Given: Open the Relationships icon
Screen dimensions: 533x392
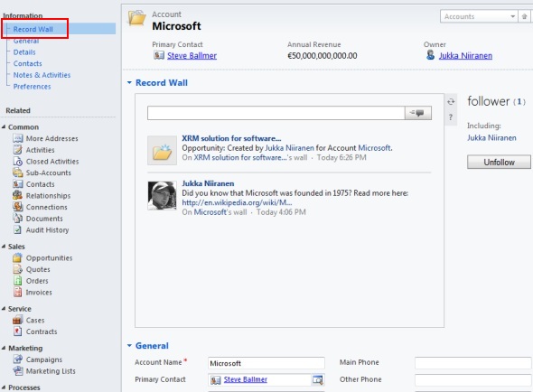Looking at the screenshot, I should (x=18, y=195).
